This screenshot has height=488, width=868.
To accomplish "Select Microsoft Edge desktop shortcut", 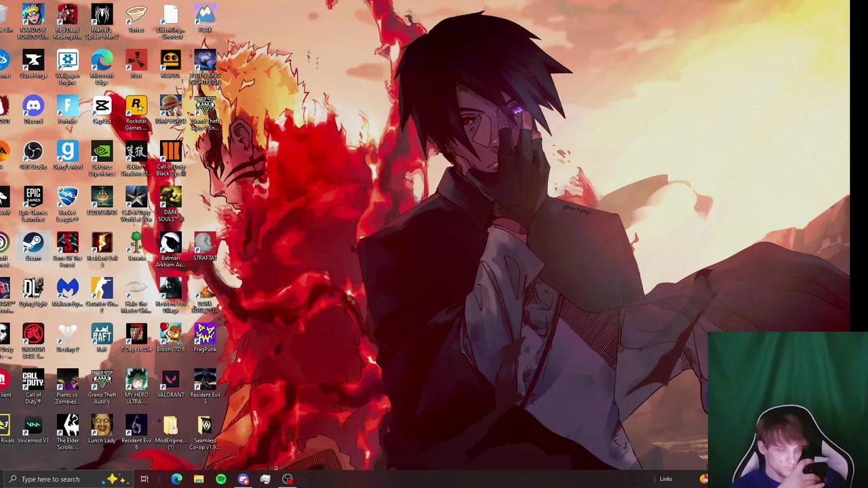I will point(102,67).
